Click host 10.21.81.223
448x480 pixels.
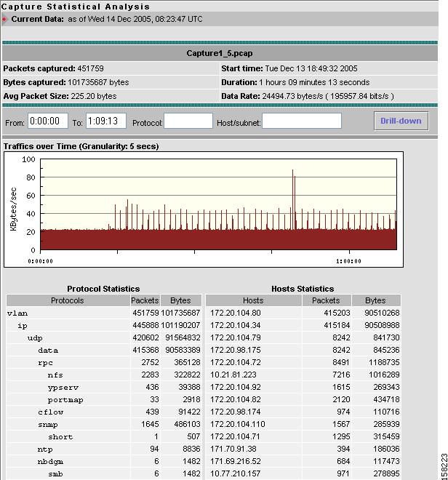point(233,375)
